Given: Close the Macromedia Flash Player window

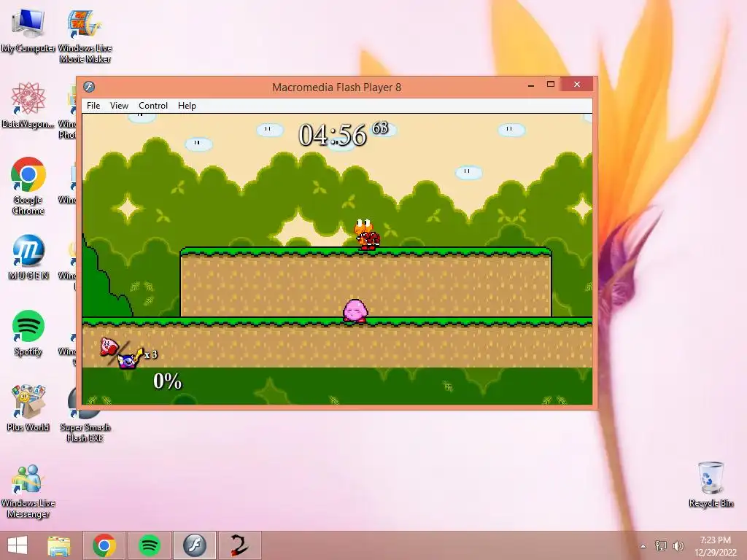Looking at the screenshot, I should (x=577, y=85).
